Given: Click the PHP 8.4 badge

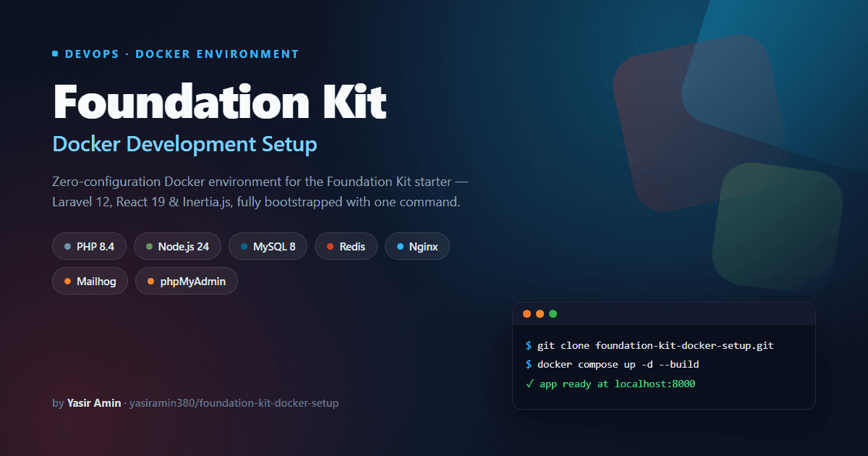Looking at the screenshot, I should point(89,246).
